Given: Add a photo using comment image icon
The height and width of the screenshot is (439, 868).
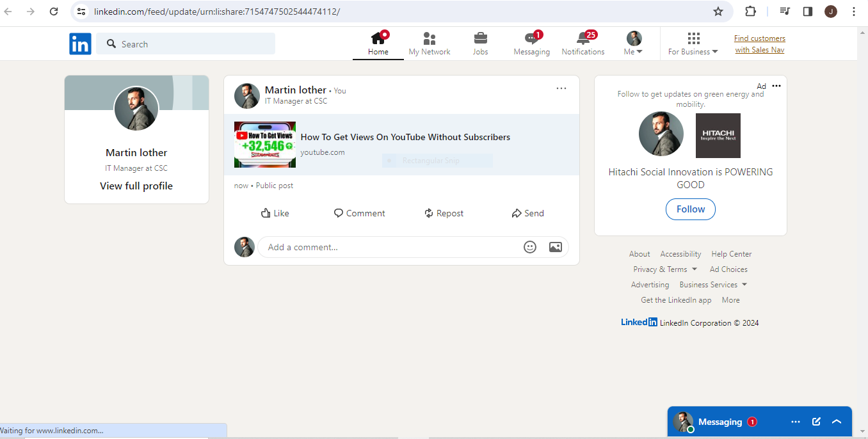Looking at the screenshot, I should (556, 247).
